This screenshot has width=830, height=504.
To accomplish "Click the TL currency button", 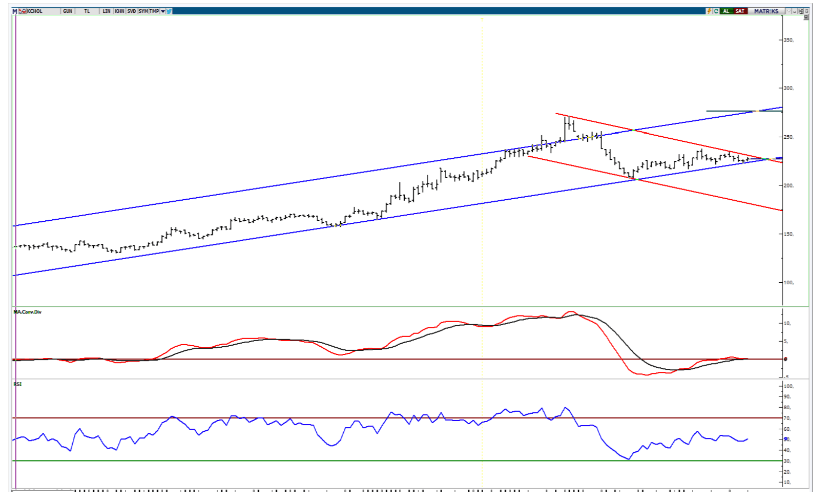I will pos(87,11).
